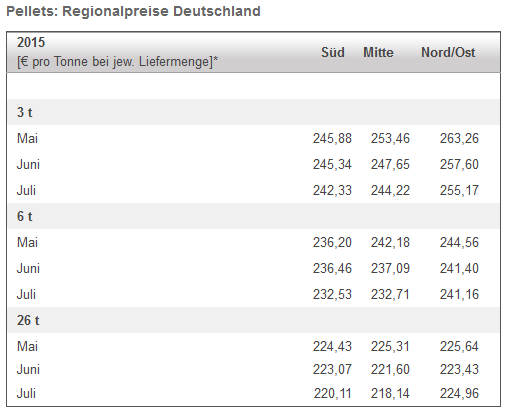This screenshot has width=508, height=411.
Task: Click the 26 t Mai price 224,43
Action: (x=332, y=346)
